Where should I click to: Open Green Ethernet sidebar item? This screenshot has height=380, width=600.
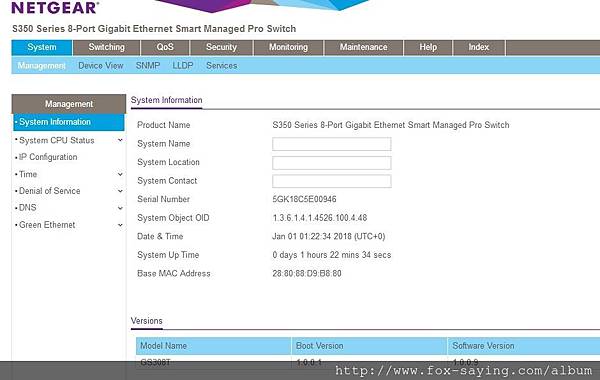point(47,225)
